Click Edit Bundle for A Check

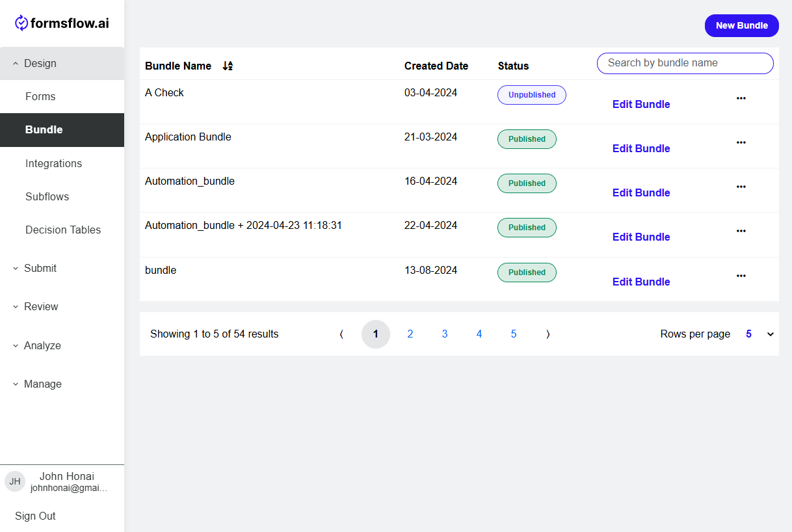coord(640,104)
